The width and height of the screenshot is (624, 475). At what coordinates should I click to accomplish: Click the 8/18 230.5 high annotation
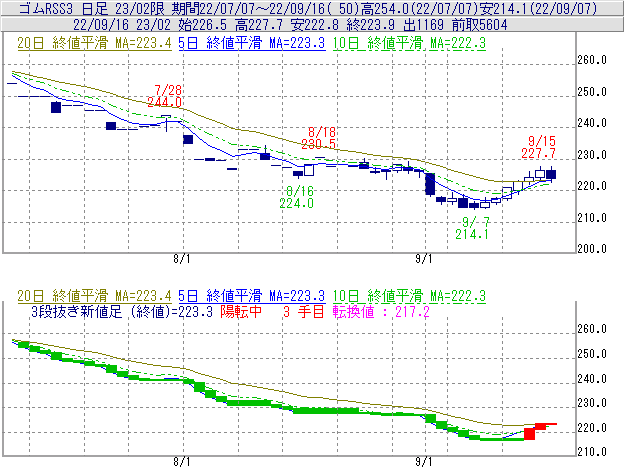[318, 138]
